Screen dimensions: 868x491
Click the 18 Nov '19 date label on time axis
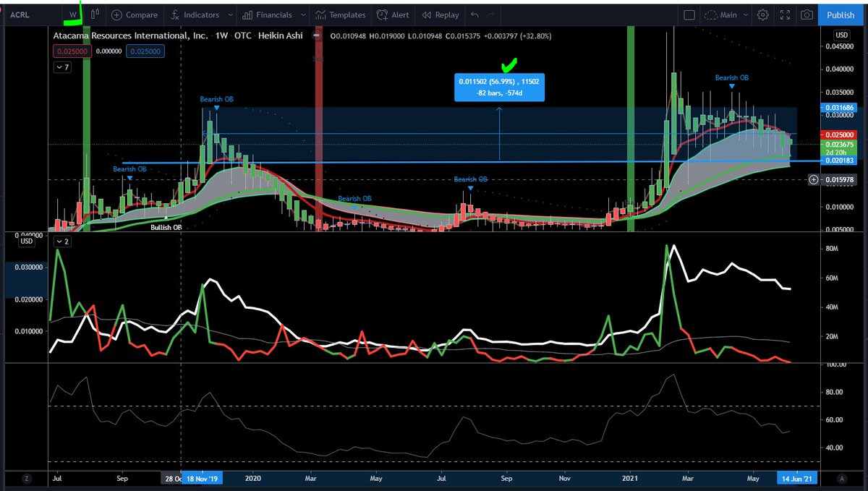[x=203, y=478]
